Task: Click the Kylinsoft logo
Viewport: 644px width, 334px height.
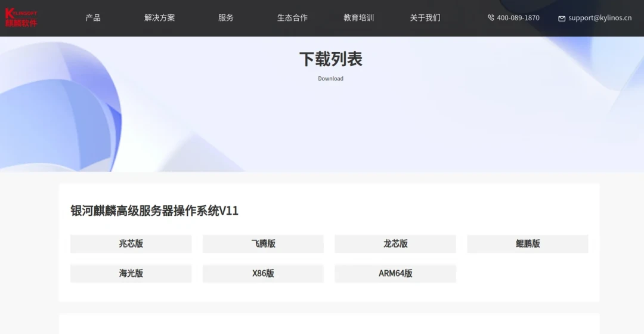Action: pyautogui.click(x=21, y=18)
